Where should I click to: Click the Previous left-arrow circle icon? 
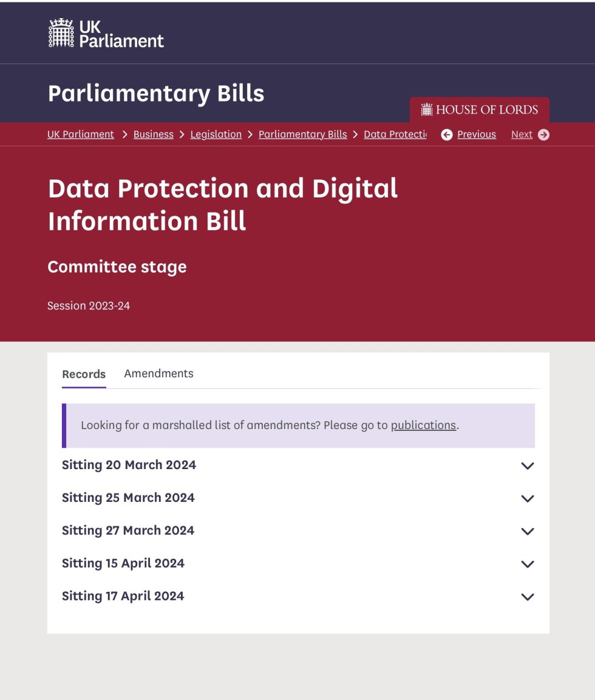(446, 134)
